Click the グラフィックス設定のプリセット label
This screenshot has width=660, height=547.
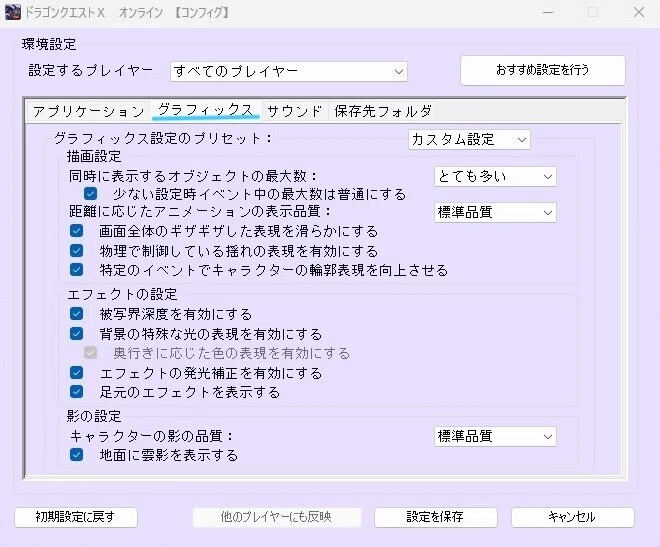click(x=163, y=138)
